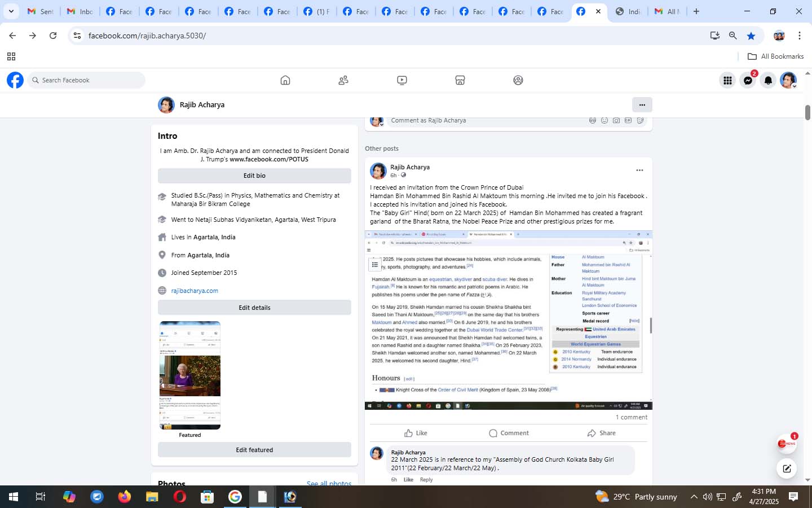Open the Chrome tab search dropdown
Image resolution: width=812 pixels, height=508 pixels.
[x=11, y=11]
